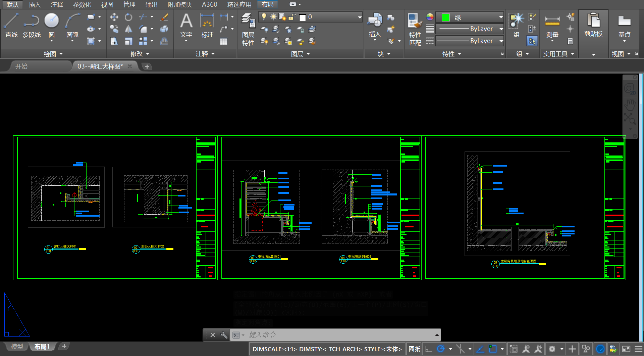The height and width of the screenshot is (356, 644).
Task: Click the 布局1 layout tab
Action: [42, 346]
